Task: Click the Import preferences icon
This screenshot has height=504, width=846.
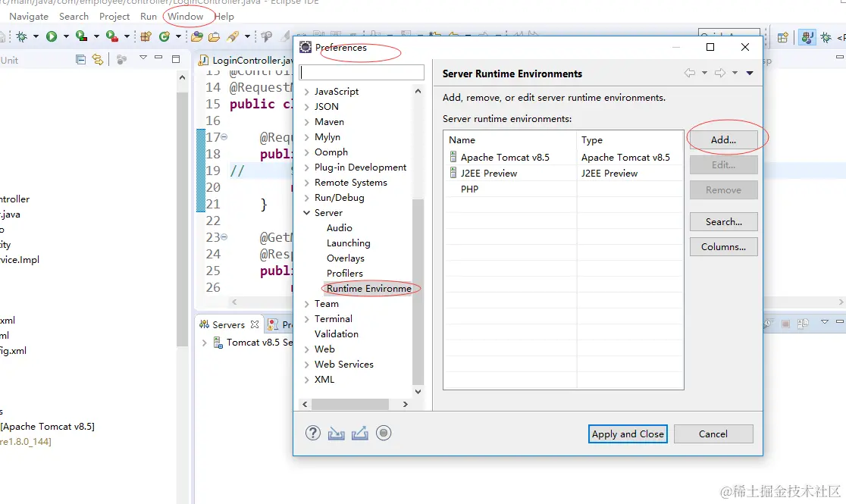Action: point(336,434)
